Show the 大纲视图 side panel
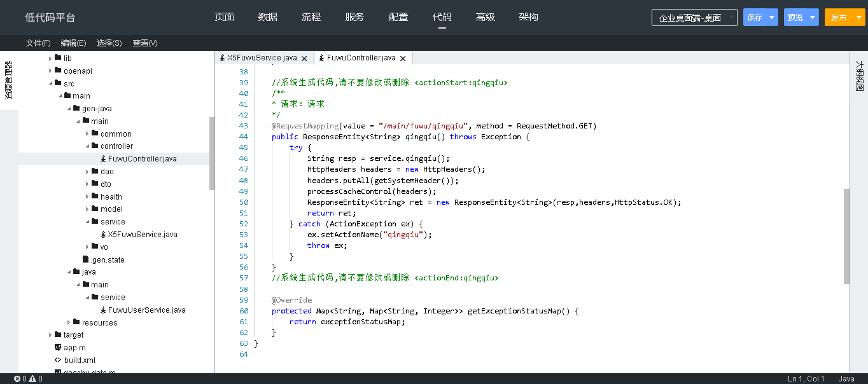Viewport: 868px width, 384px height. coord(859,76)
